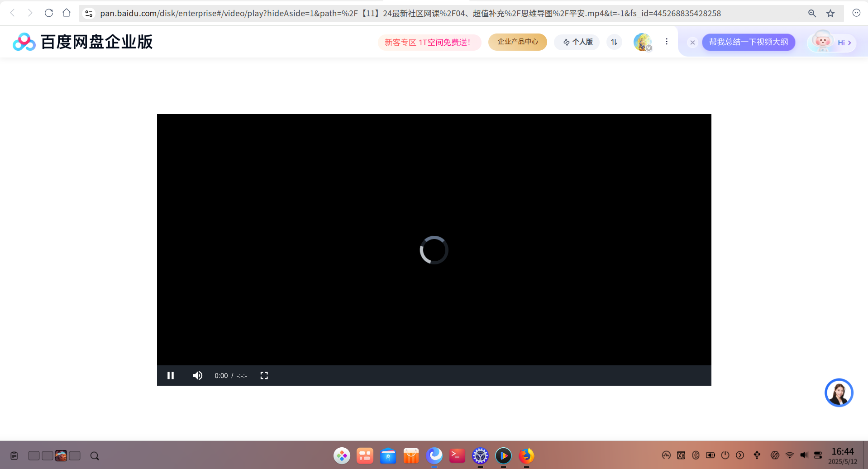Reload the current page
868x469 pixels.
(x=49, y=13)
